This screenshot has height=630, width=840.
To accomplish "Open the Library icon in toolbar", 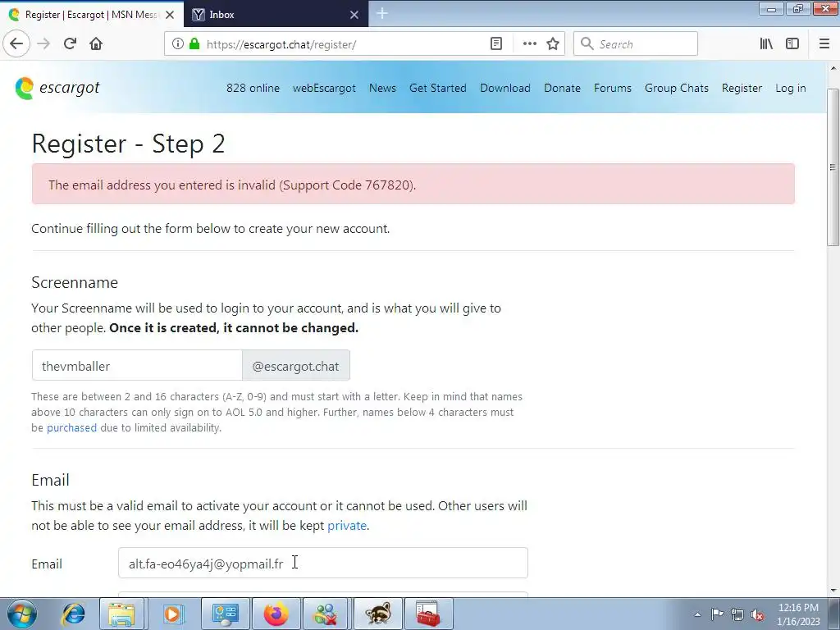I will pos(766,44).
